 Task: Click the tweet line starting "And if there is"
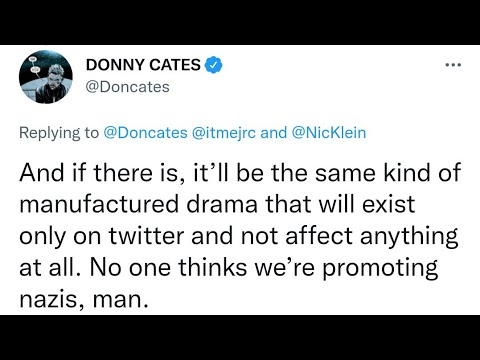[240, 173]
